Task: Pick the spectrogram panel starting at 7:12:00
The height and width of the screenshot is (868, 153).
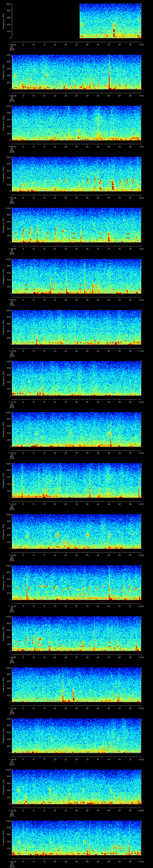Action: pos(77,429)
